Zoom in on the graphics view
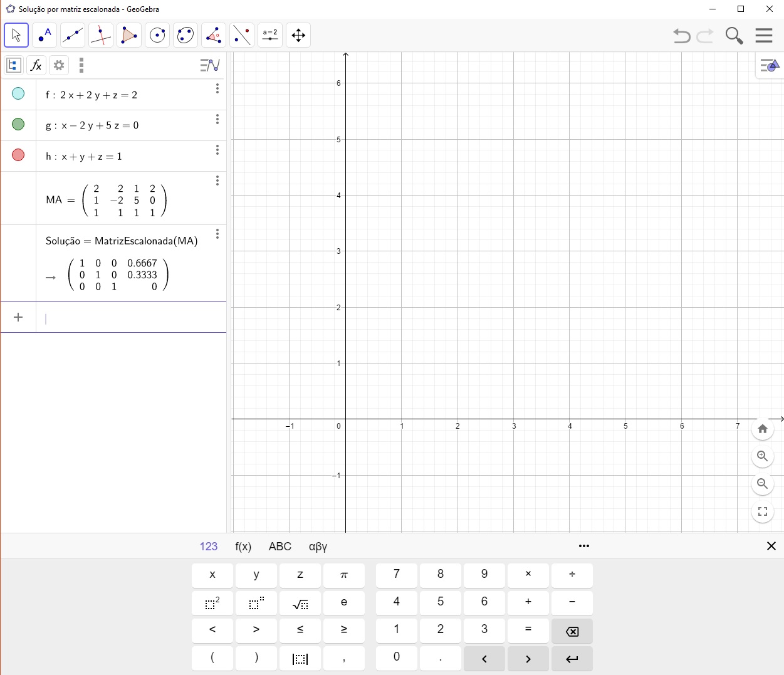Screen dimensions: 784x675 click(762, 456)
